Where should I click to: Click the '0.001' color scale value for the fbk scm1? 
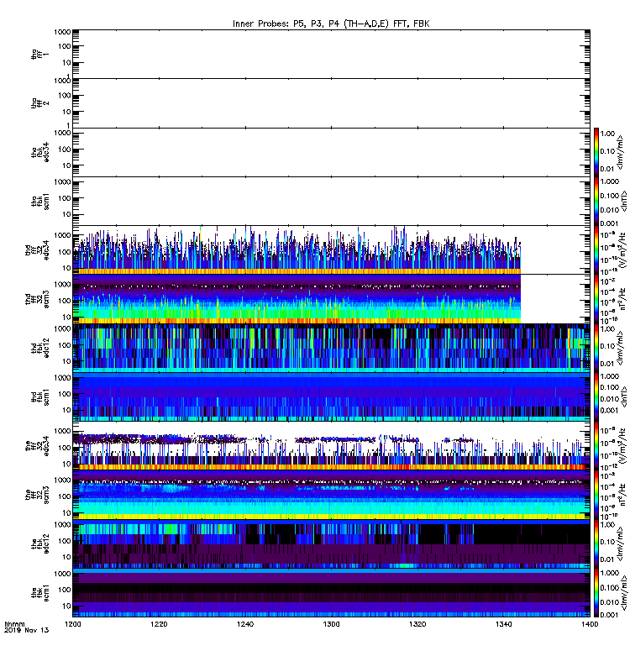608,615
